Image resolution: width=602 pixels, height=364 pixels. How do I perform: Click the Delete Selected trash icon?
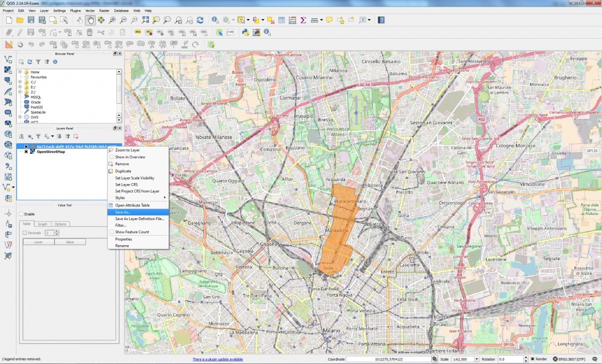[89, 32]
